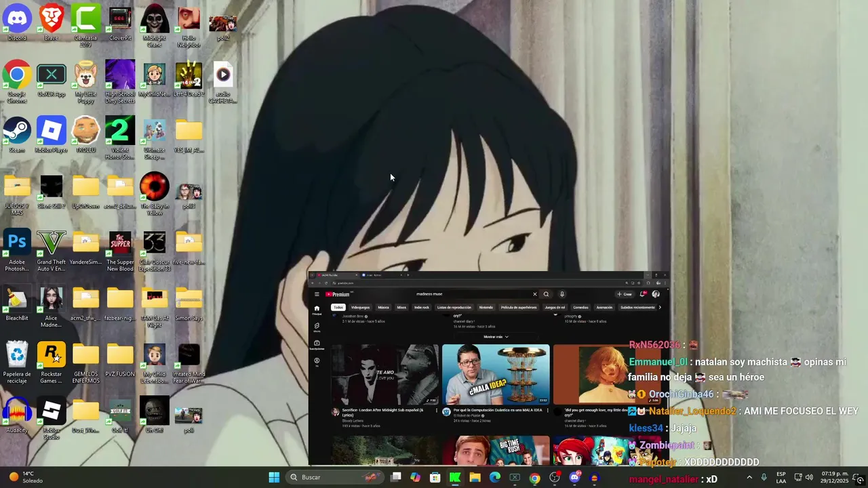Launch Rockstar Games launcher icon
The image size is (868, 488).
point(52,363)
